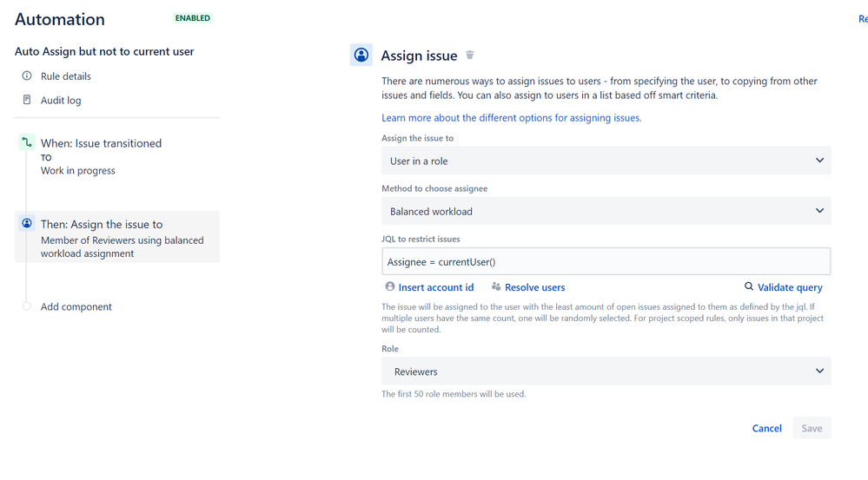Screen dimensions: 868x480
Task: Click the Resolve users group icon
Action: click(496, 286)
